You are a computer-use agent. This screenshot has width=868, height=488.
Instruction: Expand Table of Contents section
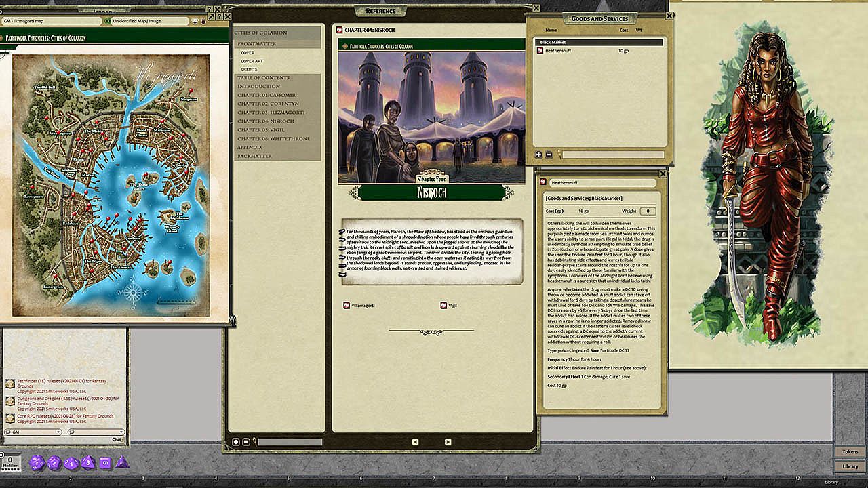coord(263,78)
